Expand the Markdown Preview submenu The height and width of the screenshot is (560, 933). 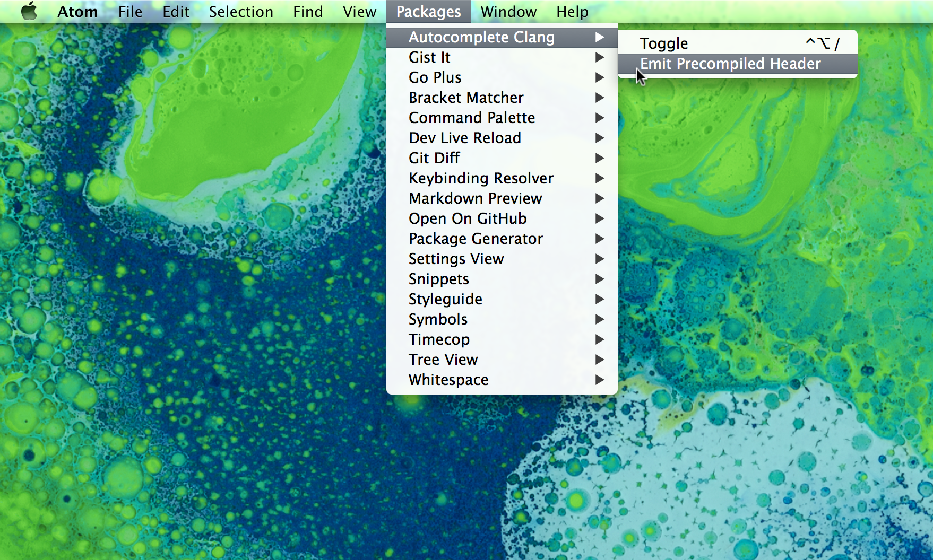502,198
